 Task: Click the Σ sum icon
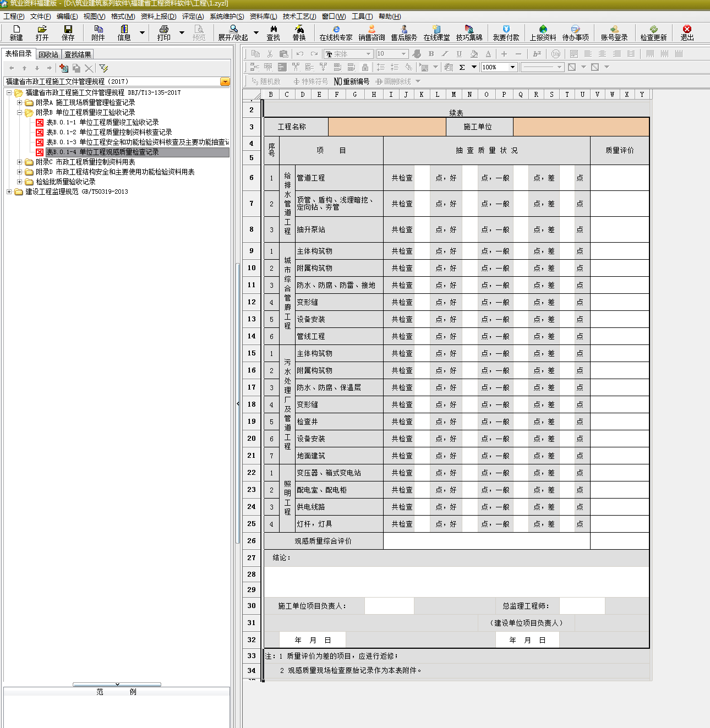462,67
